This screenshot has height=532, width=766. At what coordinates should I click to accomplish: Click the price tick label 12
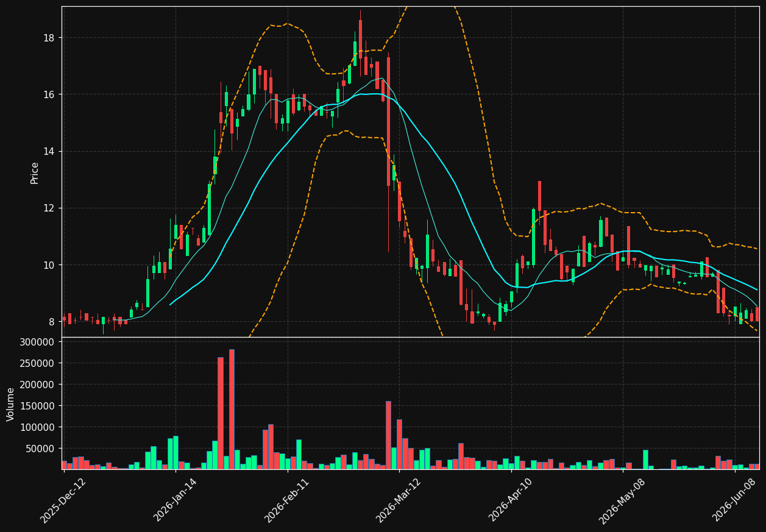click(x=49, y=208)
